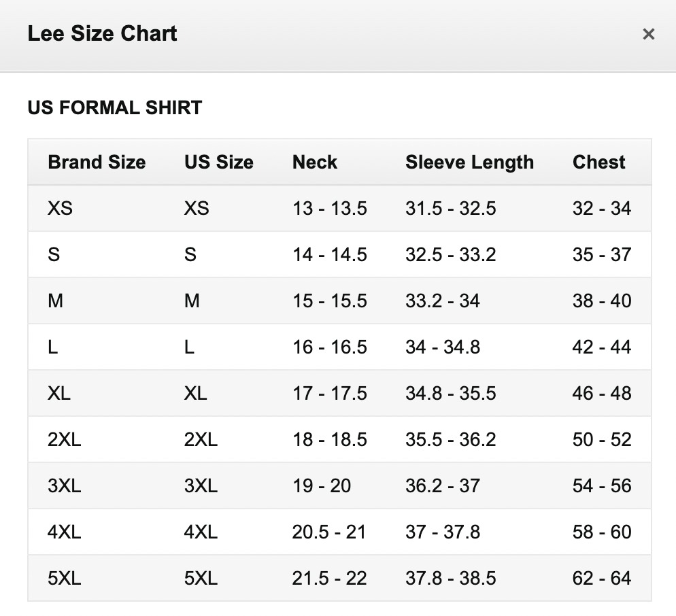Screen dimensions: 676x616
Task: Click chest value 62 - 64
Action: tap(601, 578)
